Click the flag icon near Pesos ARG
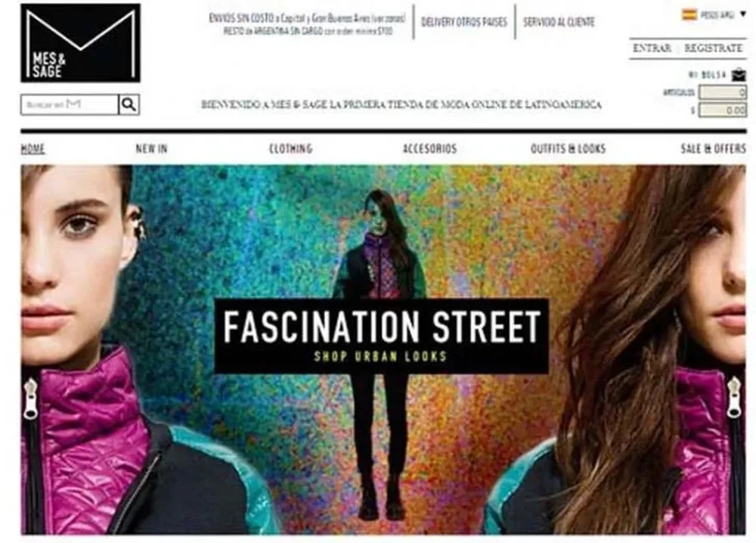 click(x=689, y=15)
